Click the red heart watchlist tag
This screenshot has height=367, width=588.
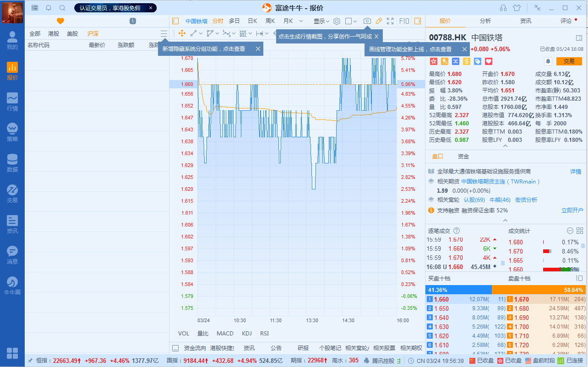488,61
